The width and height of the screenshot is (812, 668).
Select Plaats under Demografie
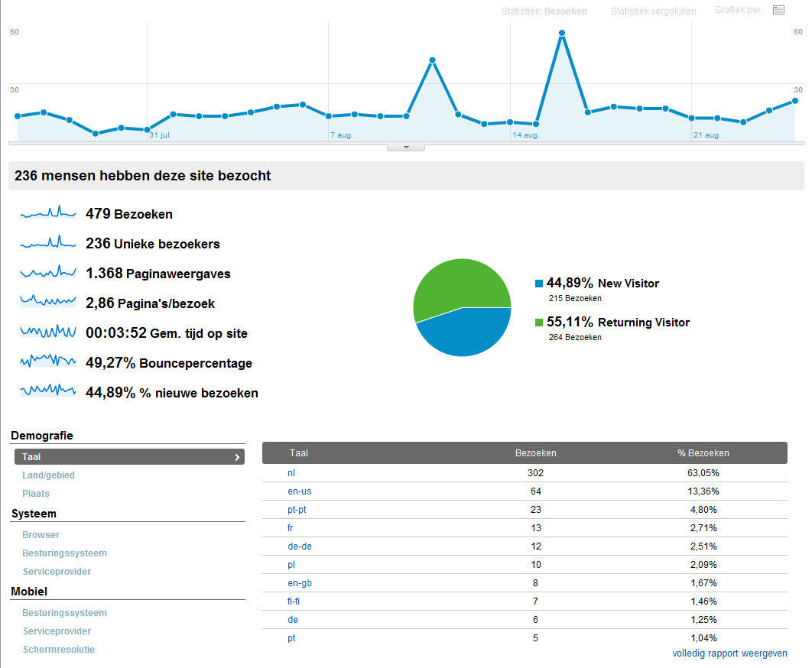36,494
